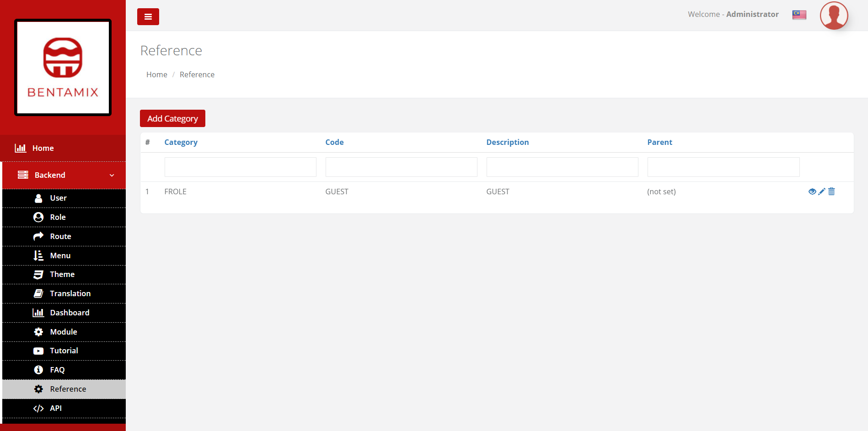Viewport: 868px width, 431px height.
Task: Click the eye view icon for FROLE row
Action: 812,192
